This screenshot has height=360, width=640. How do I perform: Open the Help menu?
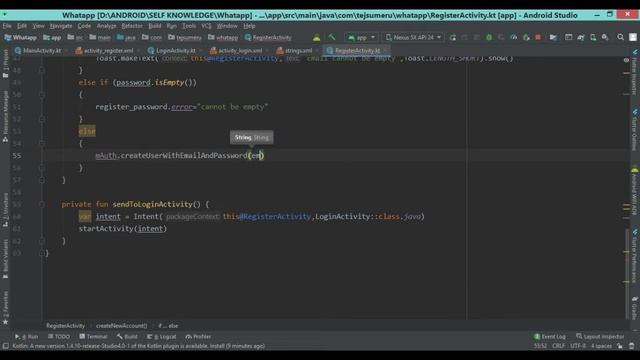[x=249, y=26]
